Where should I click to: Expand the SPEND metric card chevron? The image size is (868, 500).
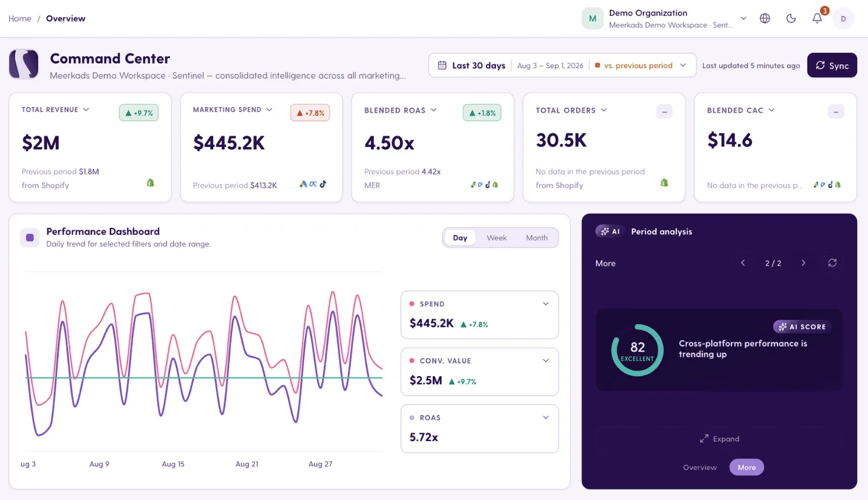click(x=546, y=304)
